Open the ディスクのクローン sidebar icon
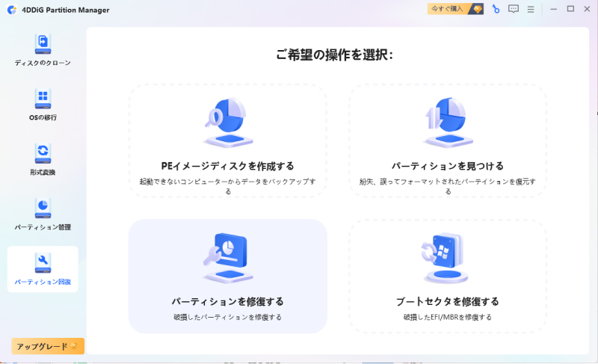This screenshot has height=364, width=598. [x=43, y=44]
